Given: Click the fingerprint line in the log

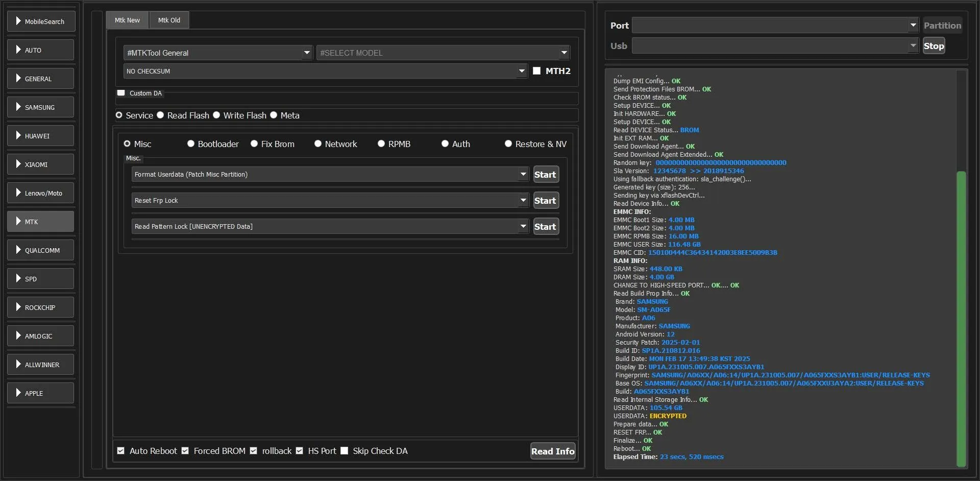Looking at the screenshot, I should (772, 375).
